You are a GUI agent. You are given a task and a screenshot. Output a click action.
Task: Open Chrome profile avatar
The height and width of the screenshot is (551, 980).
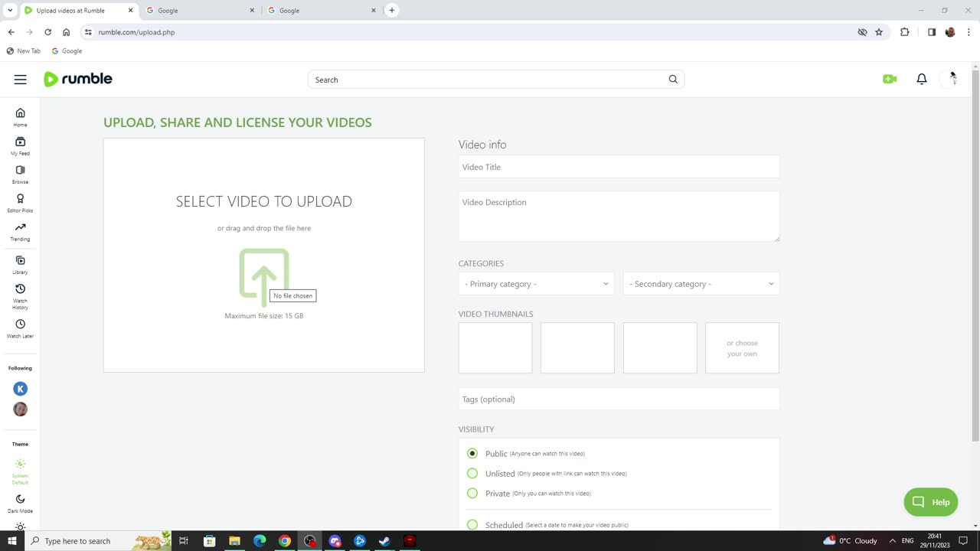(950, 32)
